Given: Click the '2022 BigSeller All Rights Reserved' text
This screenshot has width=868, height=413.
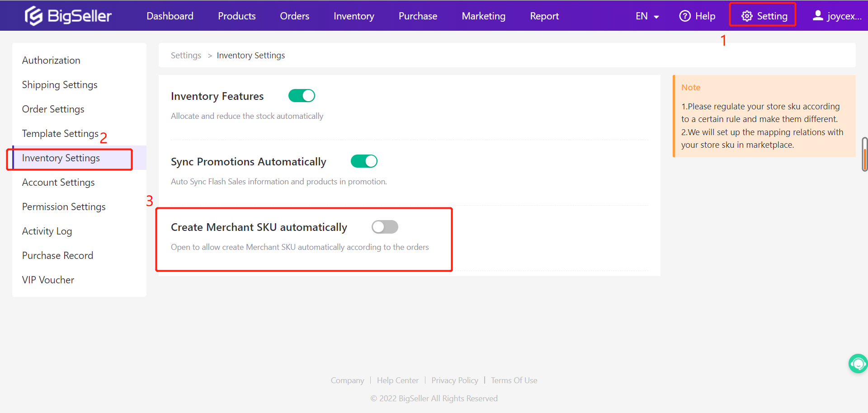Looking at the screenshot, I should click(434, 399).
